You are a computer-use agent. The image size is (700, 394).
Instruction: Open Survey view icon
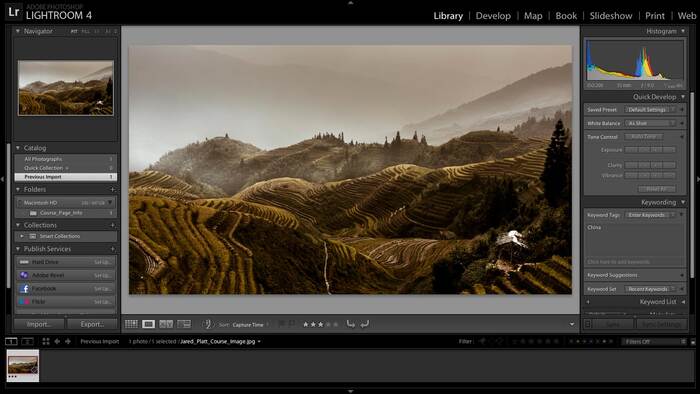(x=184, y=324)
